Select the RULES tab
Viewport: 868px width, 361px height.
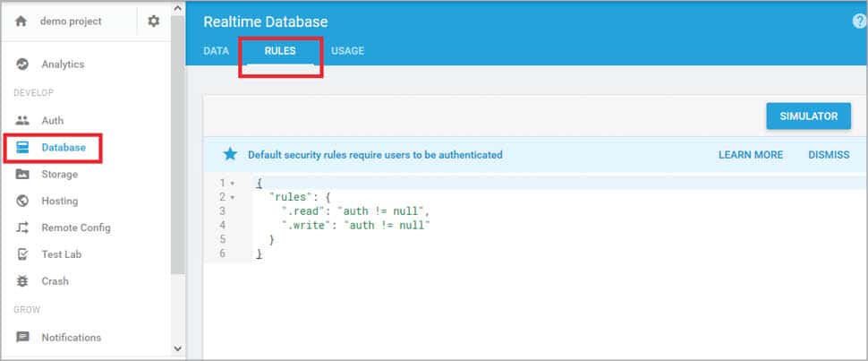[x=280, y=51]
